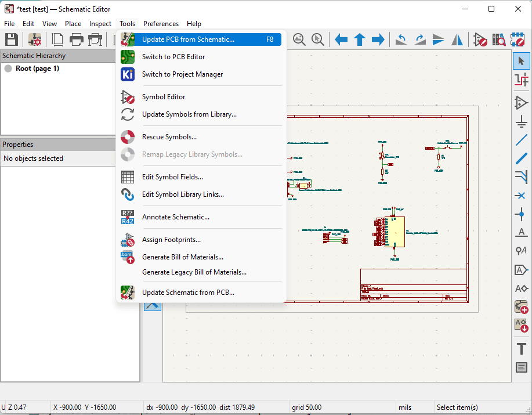Rotate clockwise using the toolbar icon
This screenshot has height=415, width=532.
click(420, 39)
